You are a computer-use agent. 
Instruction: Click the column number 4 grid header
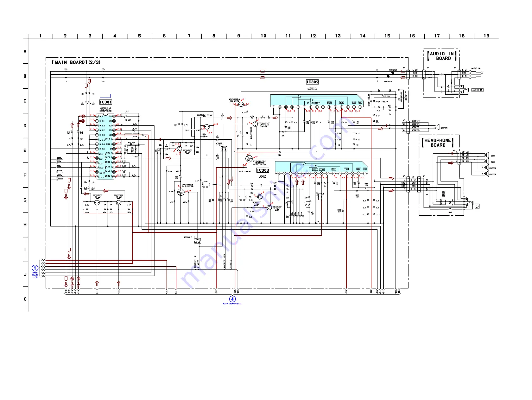(x=115, y=36)
